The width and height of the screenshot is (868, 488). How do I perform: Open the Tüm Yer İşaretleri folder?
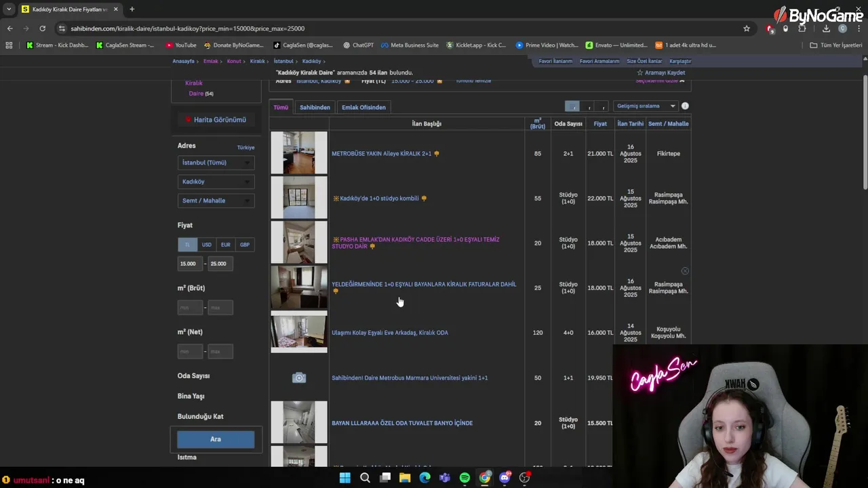click(x=835, y=45)
